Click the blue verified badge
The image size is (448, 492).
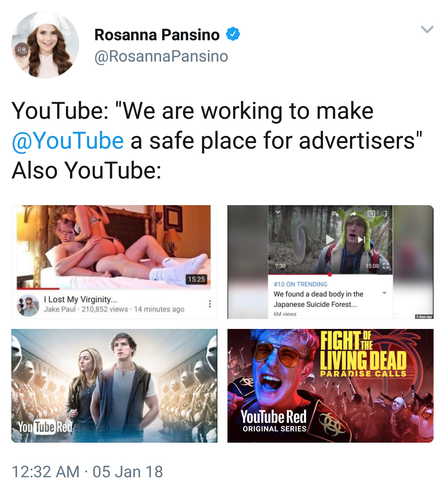pos(233,34)
